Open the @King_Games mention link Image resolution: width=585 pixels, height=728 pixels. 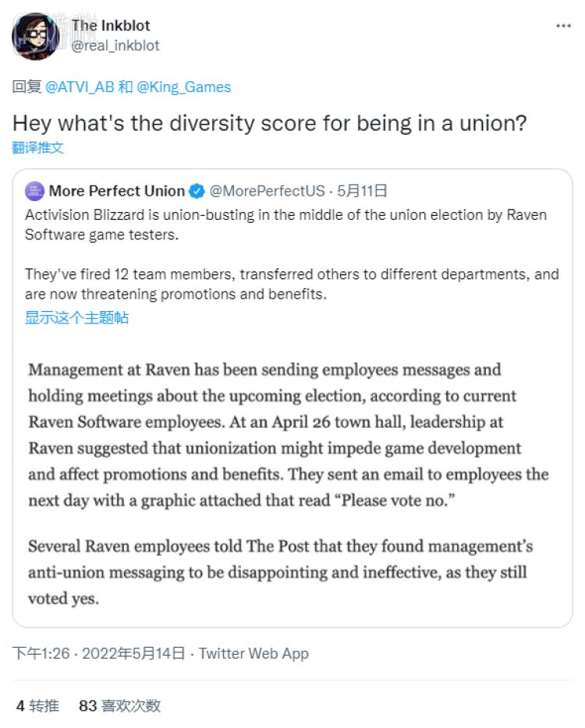[183, 87]
